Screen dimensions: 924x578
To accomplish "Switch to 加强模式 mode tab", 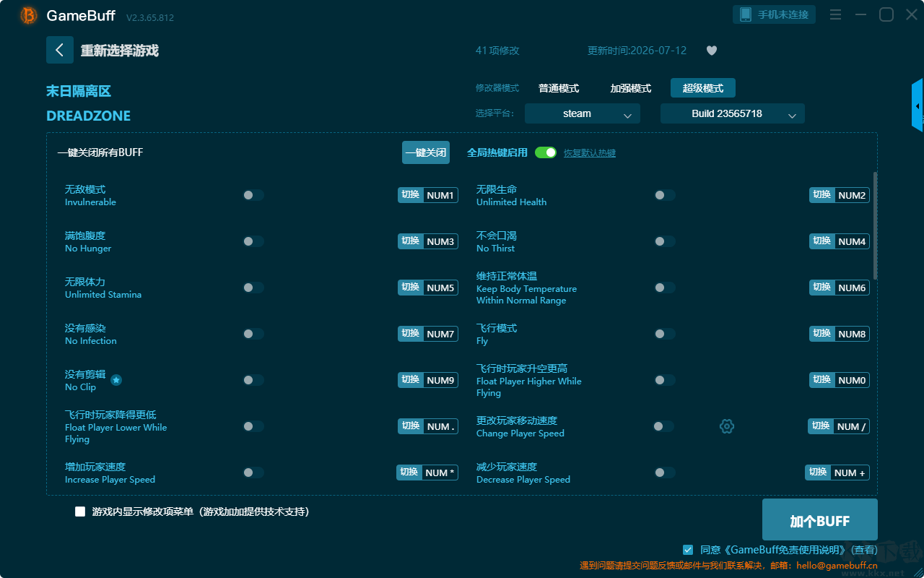I will pyautogui.click(x=631, y=88).
